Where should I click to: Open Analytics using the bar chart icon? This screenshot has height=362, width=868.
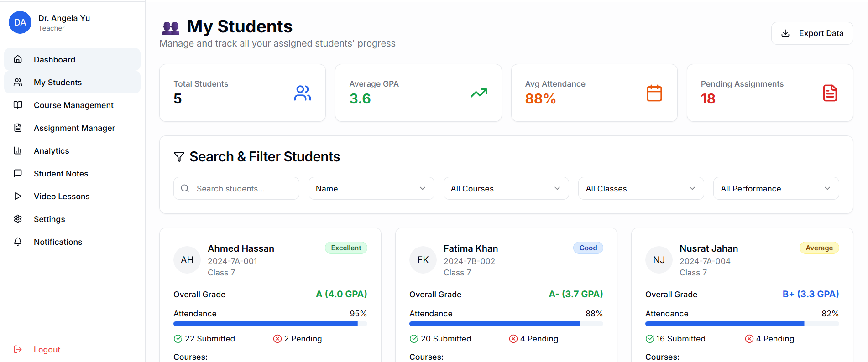pos(18,150)
